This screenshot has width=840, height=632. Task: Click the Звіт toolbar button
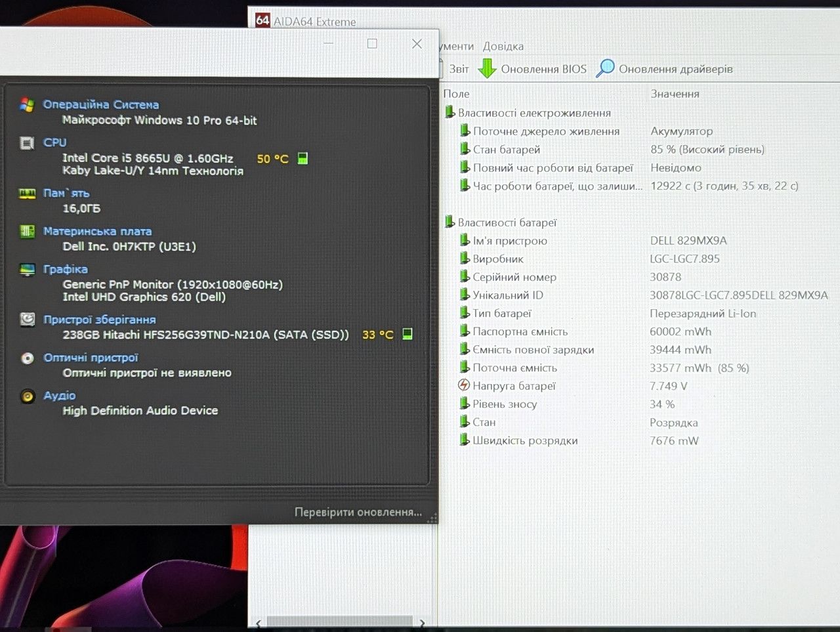coord(454,69)
